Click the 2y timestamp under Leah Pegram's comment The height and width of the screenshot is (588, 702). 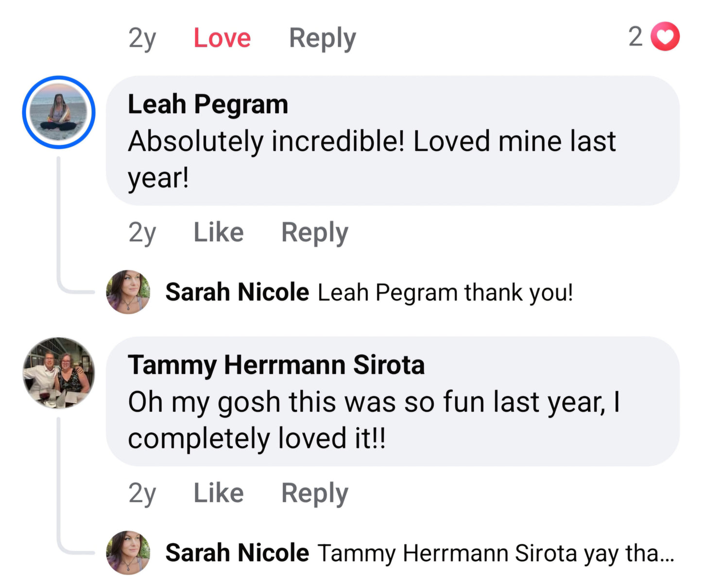142,233
